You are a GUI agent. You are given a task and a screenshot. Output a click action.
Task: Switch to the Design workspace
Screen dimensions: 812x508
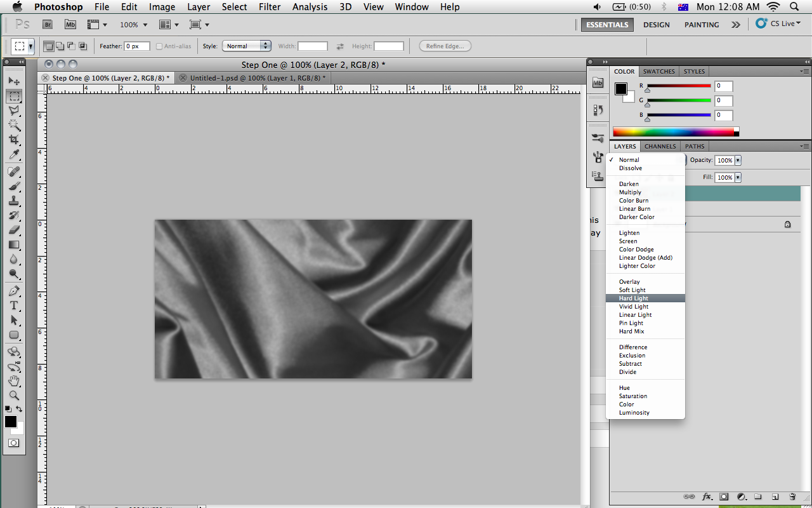tap(656, 25)
